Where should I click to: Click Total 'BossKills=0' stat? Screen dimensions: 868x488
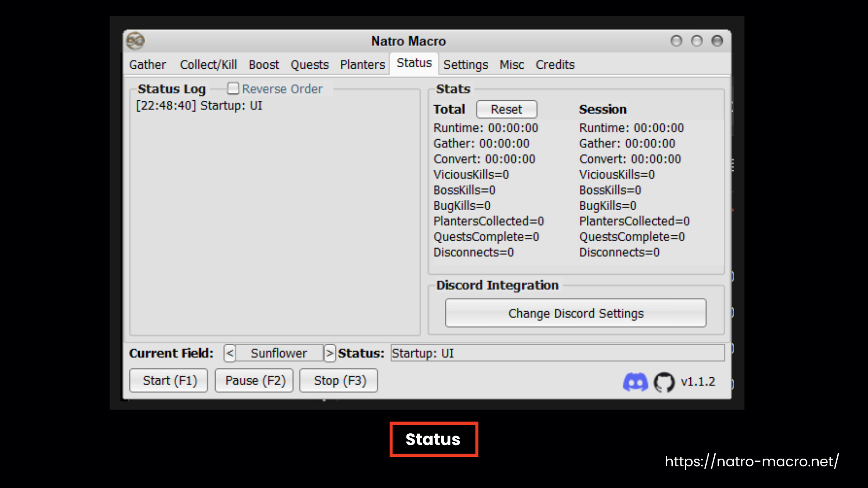[464, 190]
